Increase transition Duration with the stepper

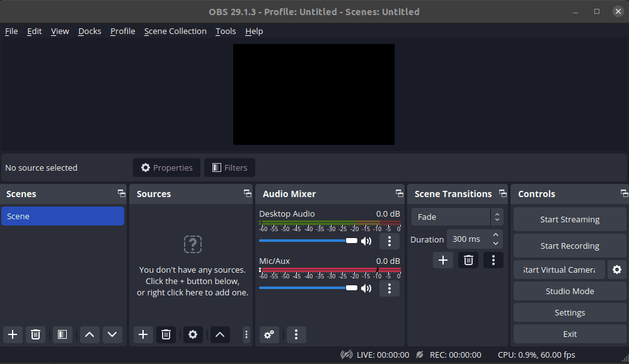(495, 235)
